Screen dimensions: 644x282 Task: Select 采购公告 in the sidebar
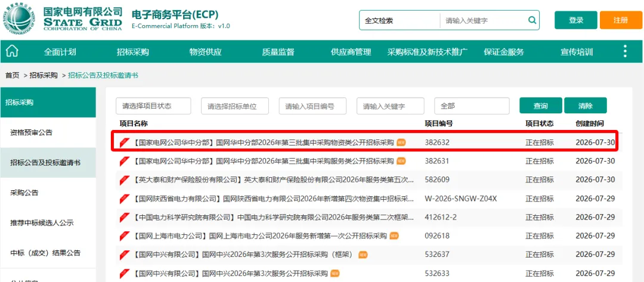tap(48, 193)
